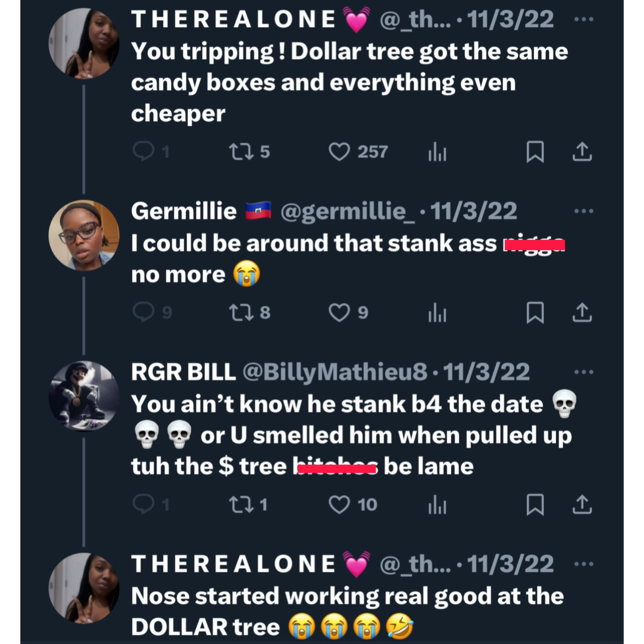The width and height of the screenshot is (644, 644).
Task: Reply to the Germillie tweet
Action: (x=143, y=312)
